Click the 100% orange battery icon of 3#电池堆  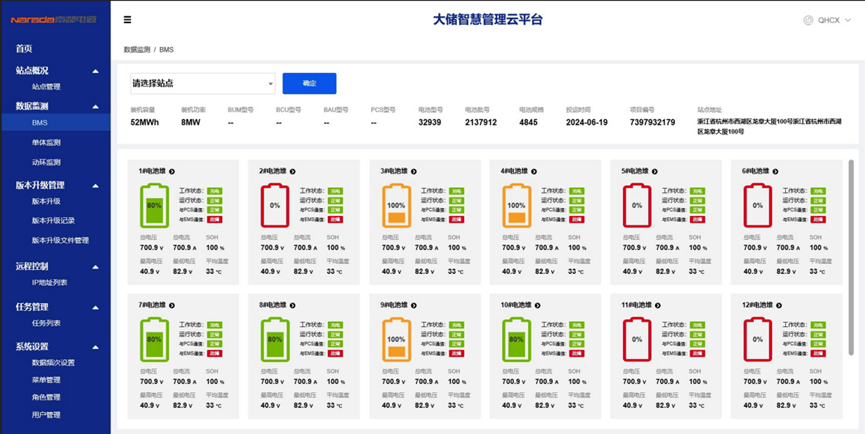click(x=396, y=206)
